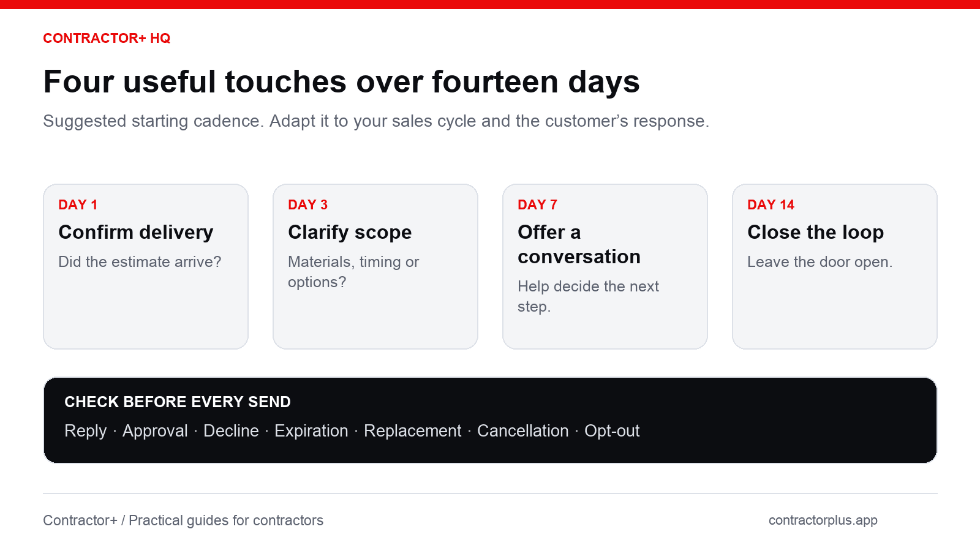980x551 pixels.
Task: Open the Day 1 Confirm delivery card
Action: coord(146,266)
